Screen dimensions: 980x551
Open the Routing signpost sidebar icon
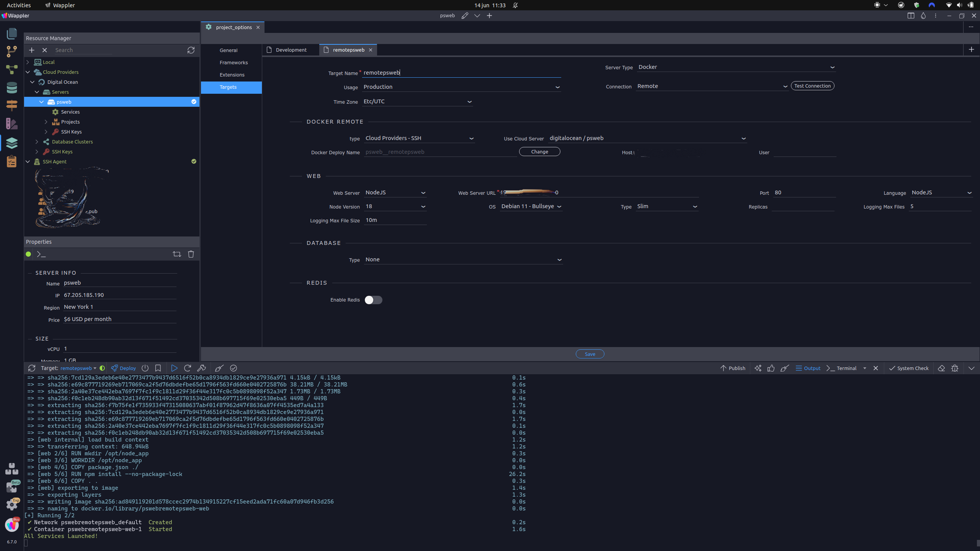pos(12,105)
